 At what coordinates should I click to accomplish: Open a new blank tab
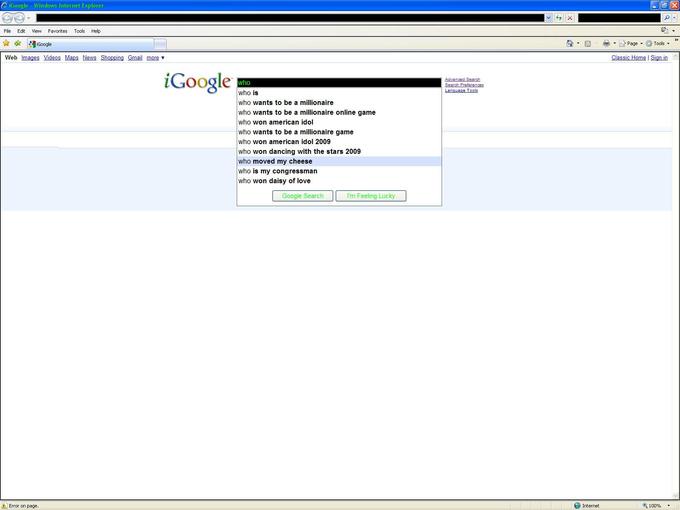coord(160,44)
